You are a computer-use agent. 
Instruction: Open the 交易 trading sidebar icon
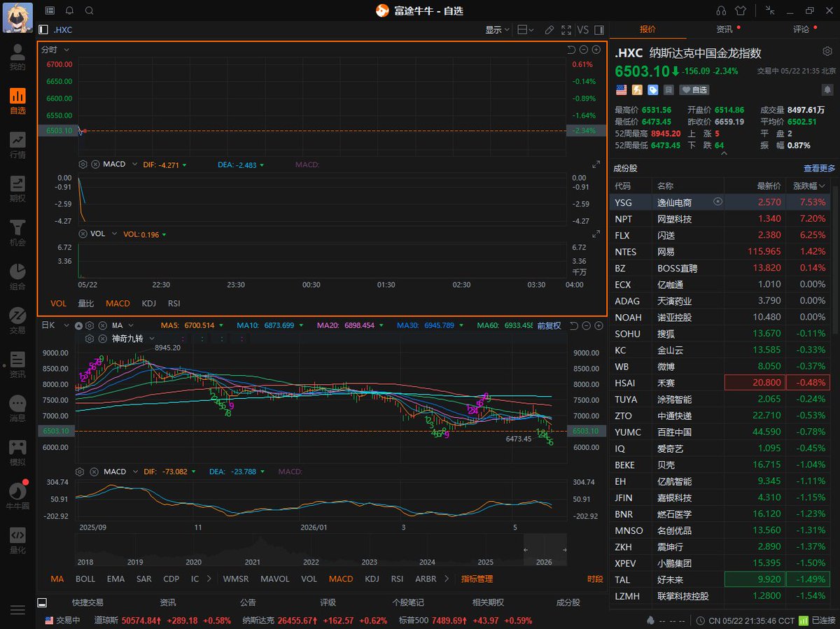pos(17,321)
